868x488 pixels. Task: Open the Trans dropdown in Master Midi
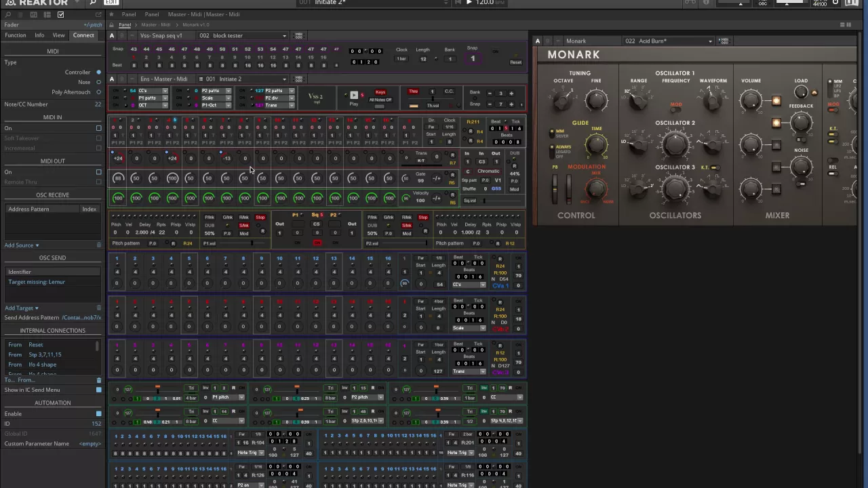click(x=279, y=106)
